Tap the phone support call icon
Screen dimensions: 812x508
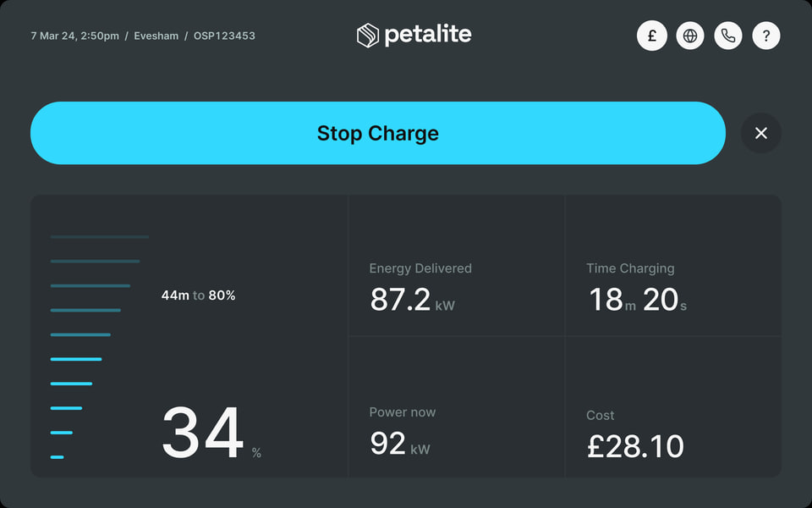pos(728,36)
